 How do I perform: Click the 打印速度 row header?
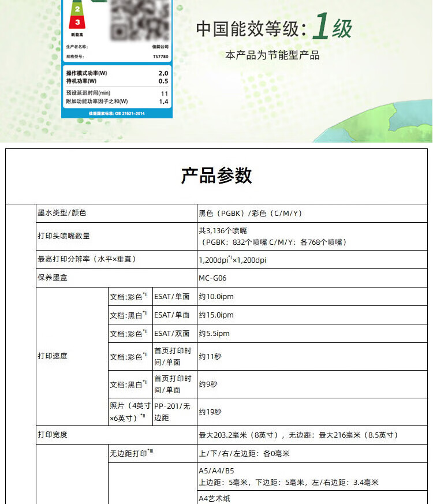72,356
